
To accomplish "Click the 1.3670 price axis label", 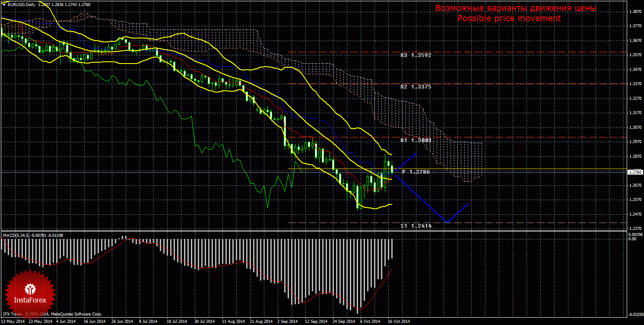I will 635,41.
